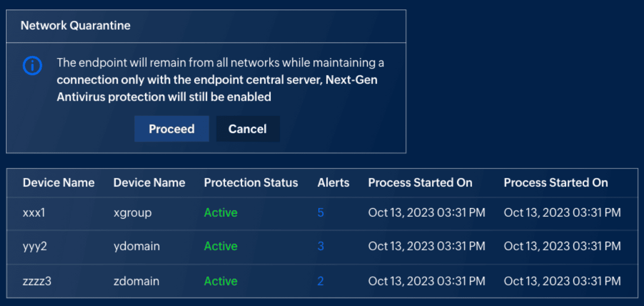Select the xxx1 device row

click(34, 212)
